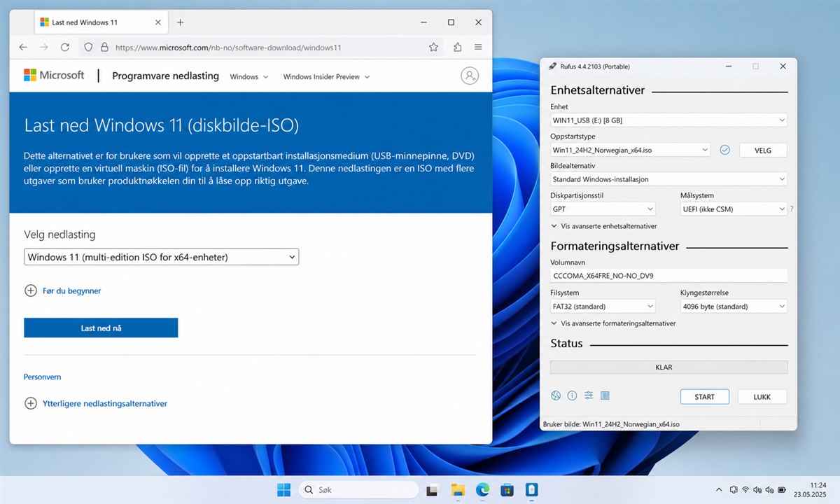This screenshot has width=840, height=504.
Task: Open a new browser tab
Action: coord(180,22)
